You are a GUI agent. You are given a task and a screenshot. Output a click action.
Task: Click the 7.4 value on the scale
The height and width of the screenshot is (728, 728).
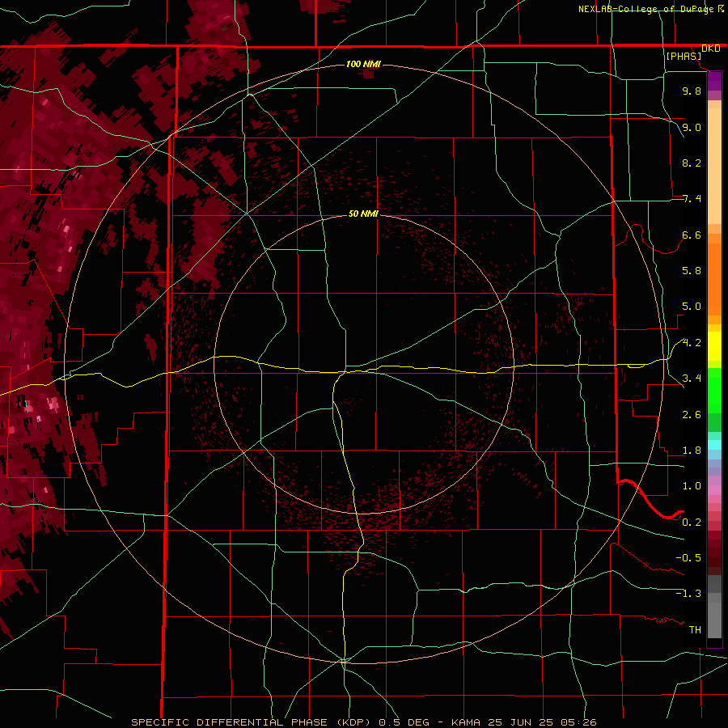point(692,199)
